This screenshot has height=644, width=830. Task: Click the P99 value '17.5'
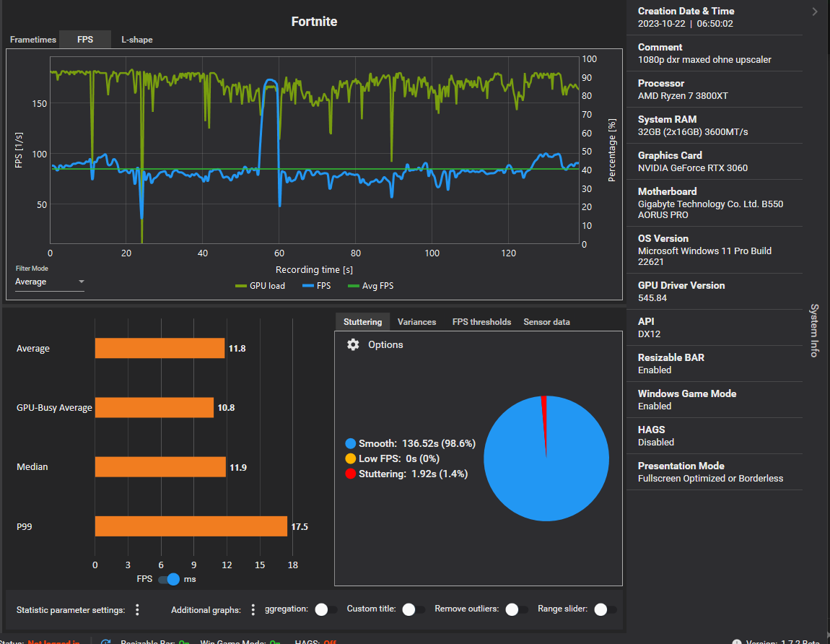pyautogui.click(x=299, y=526)
